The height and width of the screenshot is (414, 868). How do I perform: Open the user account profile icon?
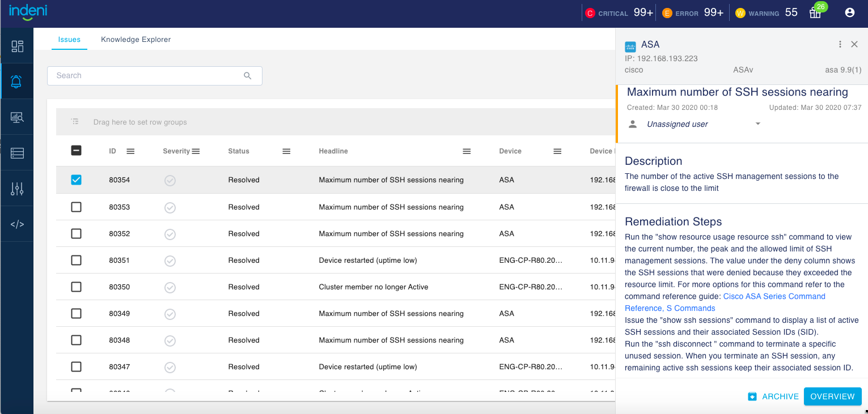[x=849, y=12]
